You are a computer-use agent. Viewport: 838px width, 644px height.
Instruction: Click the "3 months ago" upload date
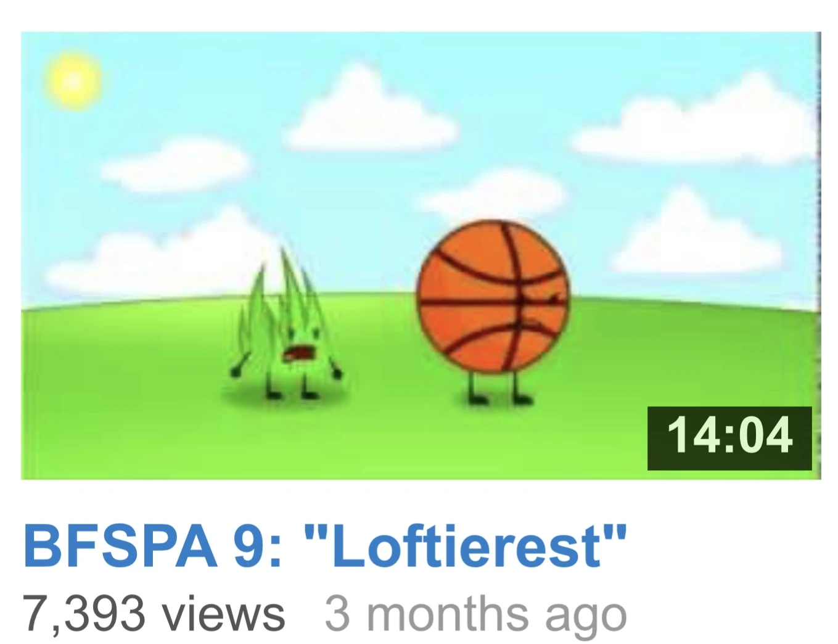click(475, 614)
